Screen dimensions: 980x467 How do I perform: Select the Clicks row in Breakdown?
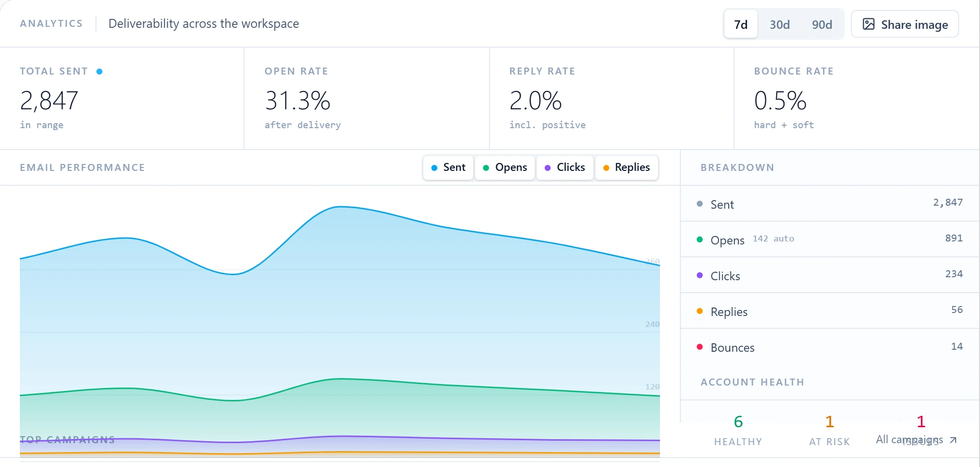[829, 275]
